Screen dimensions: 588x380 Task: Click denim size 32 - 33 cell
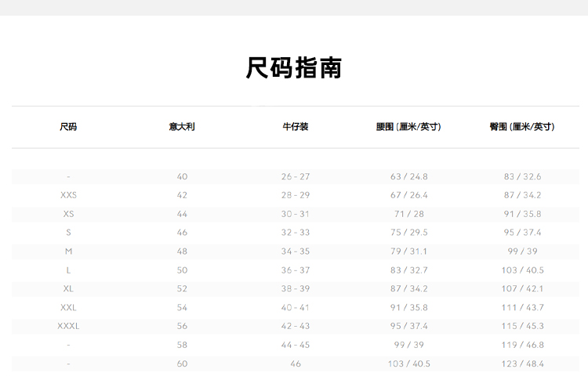coord(296,233)
